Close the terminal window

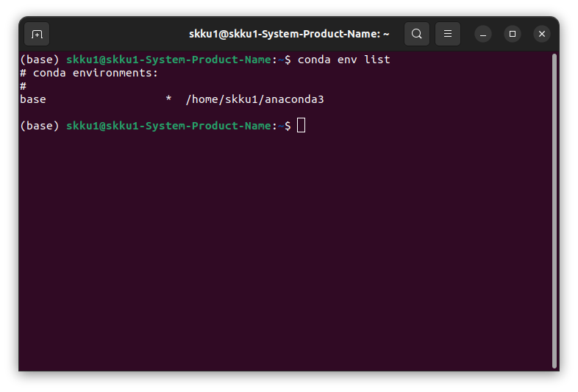point(542,34)
